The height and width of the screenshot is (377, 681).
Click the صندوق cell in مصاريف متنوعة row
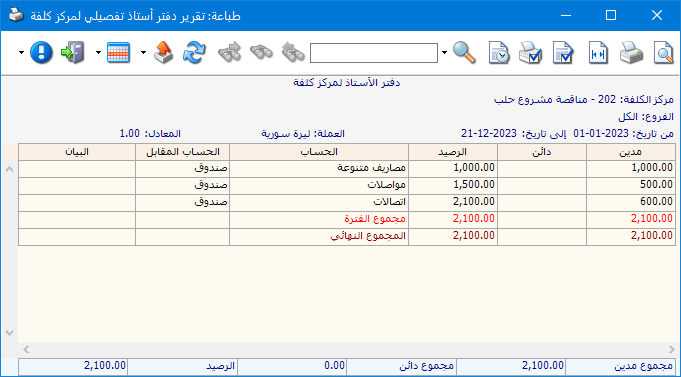(x=182, y=169)
